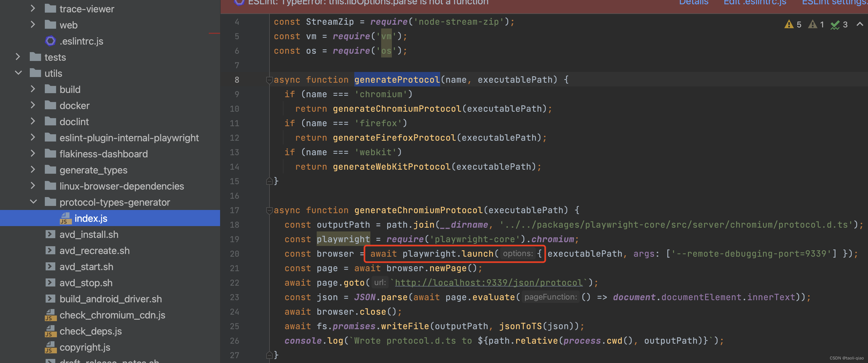
Task: Toggle fold on generateChromiumProtocol function
Action: 269,210
